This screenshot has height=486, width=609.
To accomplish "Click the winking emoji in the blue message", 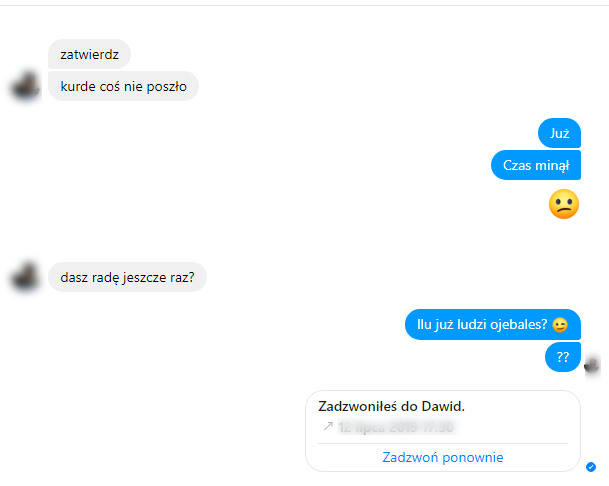I will point(560,325).
